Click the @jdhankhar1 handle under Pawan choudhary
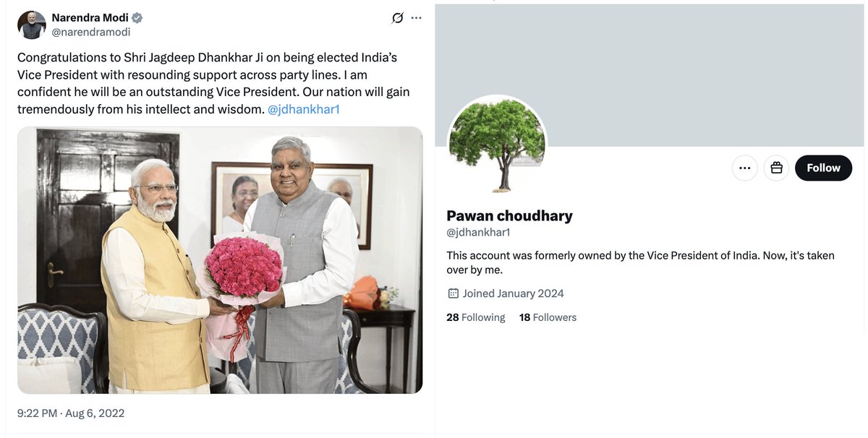The image size is (868, 438). click(478, 232)
